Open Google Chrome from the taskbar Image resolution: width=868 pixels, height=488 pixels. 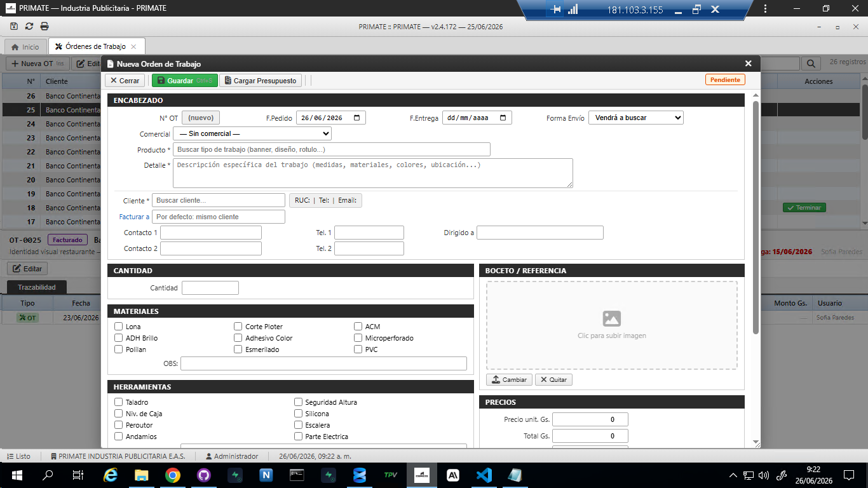172,475
